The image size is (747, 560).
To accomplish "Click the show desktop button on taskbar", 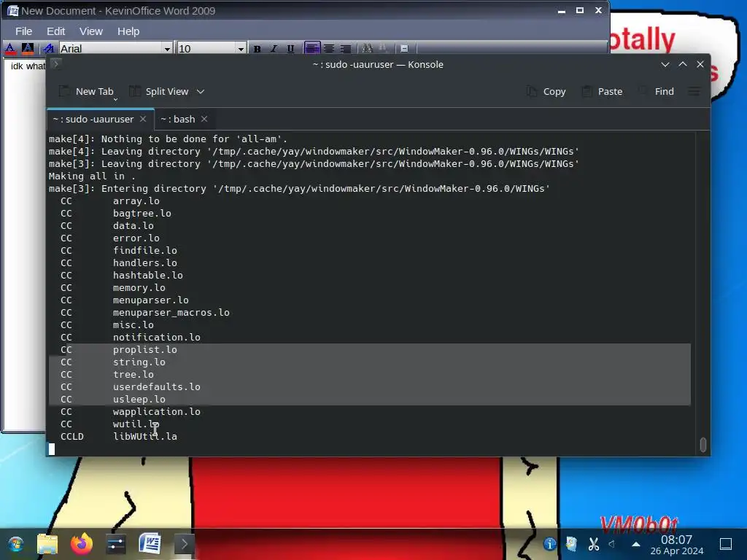I will tap(726, 544).
